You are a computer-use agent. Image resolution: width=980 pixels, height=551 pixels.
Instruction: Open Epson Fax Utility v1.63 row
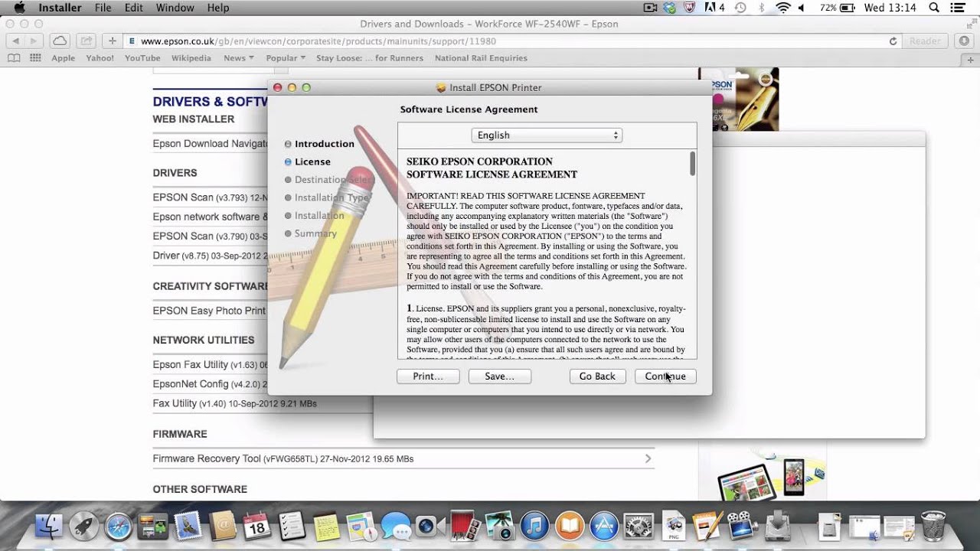tap(211, 365)
